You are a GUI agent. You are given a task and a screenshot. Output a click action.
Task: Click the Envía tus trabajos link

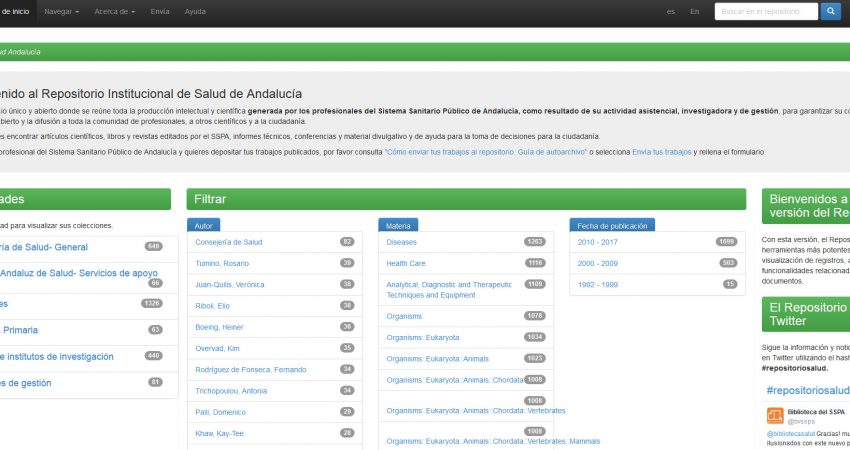[661, 152]
